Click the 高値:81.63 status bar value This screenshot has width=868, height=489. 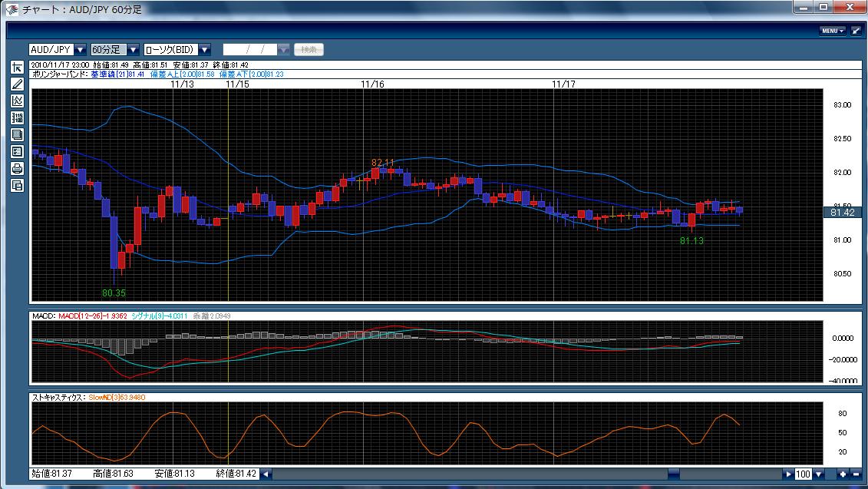(x=113, y=474)
